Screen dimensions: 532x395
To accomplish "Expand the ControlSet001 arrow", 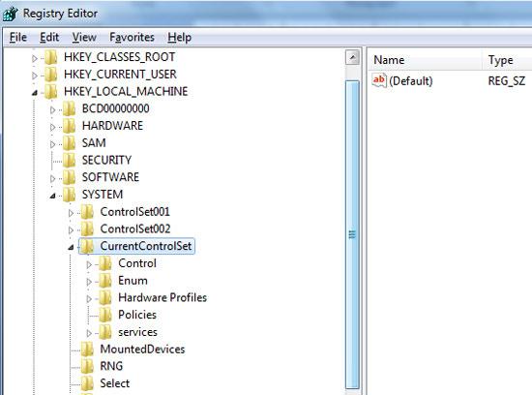I will click(71, 213).
